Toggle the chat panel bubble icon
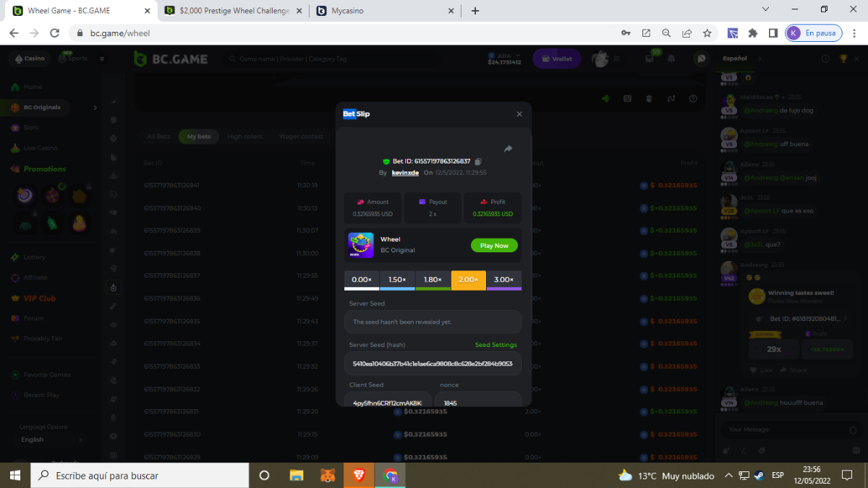Viewport: 868px width, 488px height. [x=700, y=59]
